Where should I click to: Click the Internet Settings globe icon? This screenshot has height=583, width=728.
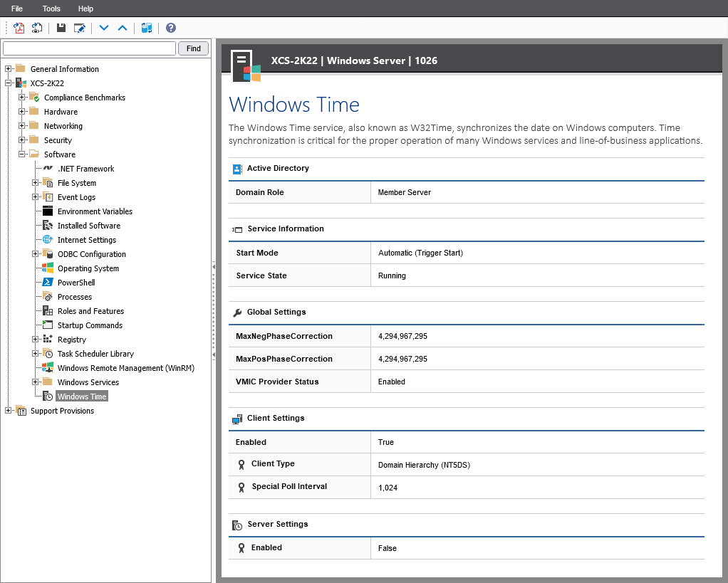tap(48, 240)
